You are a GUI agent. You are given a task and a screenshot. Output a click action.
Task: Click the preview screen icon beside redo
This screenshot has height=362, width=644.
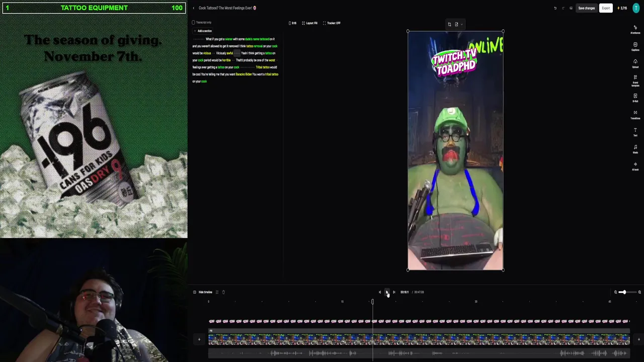pyautogui.click(x=571, y=8)
